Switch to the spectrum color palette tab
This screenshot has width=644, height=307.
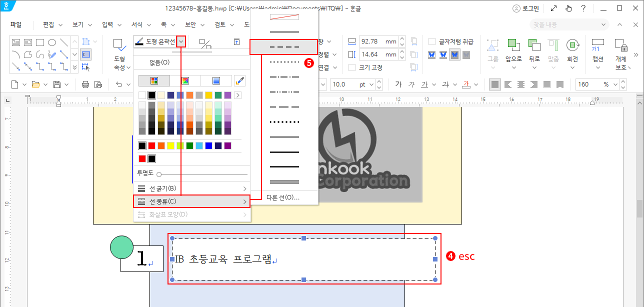click(x=185, y=80)
